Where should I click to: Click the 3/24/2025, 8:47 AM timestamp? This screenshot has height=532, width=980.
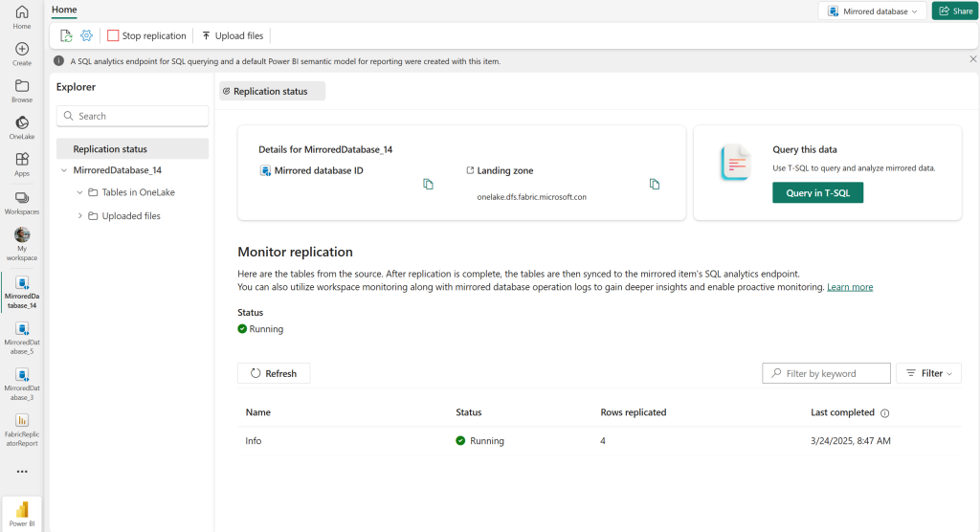(851, 441)
